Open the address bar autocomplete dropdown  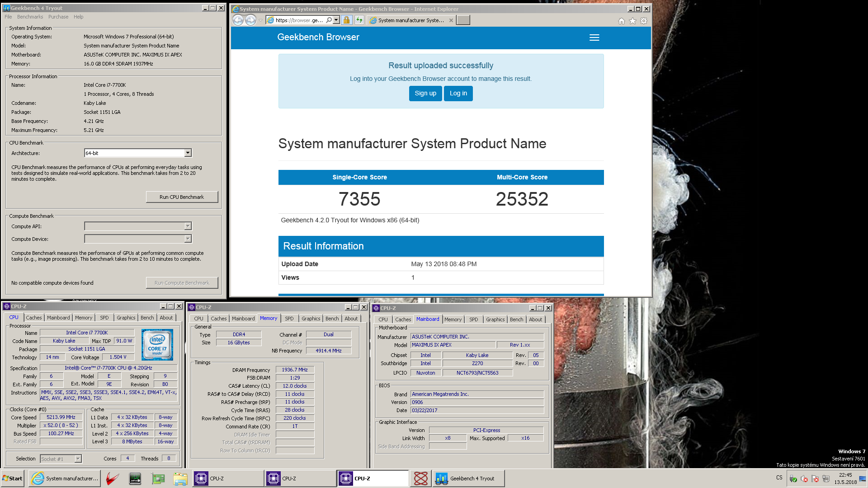coord(336,20)
